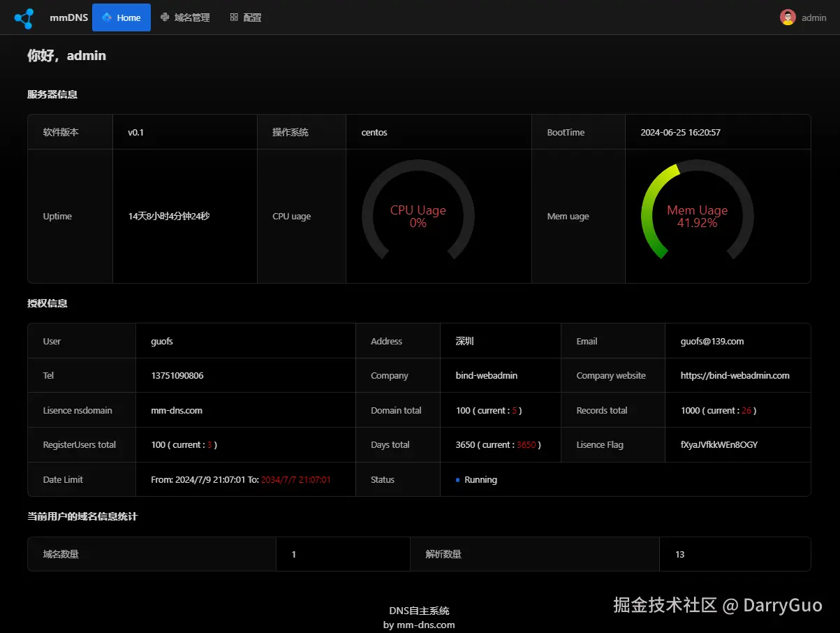840x633 pixels.
Task: Click the 软件版本 label cell
Action: [70, 132]
